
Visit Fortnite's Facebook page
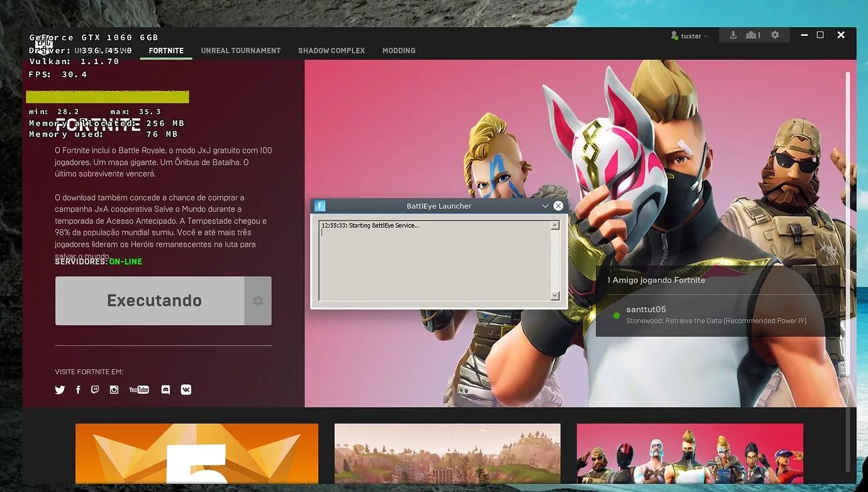[x=78, y=390]
